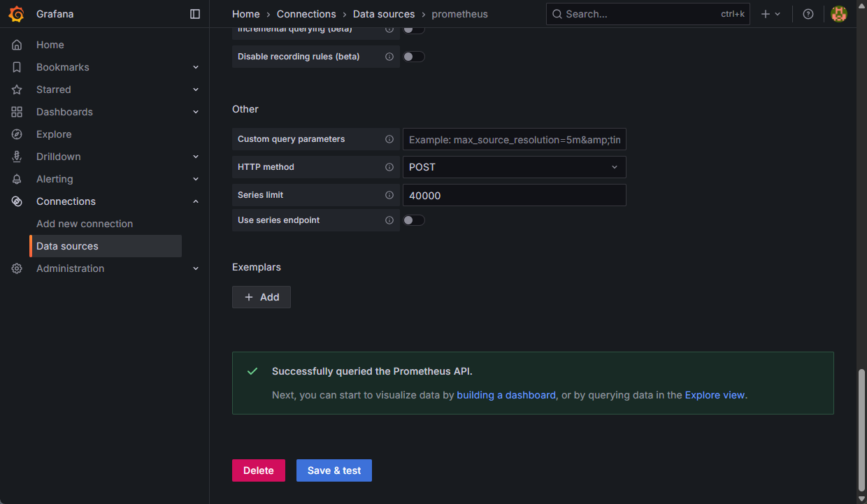Image resolution: width=867 pixels, height=504 pixels.
Task: Show info for Disable recording rules
Action: pos(389,57)
